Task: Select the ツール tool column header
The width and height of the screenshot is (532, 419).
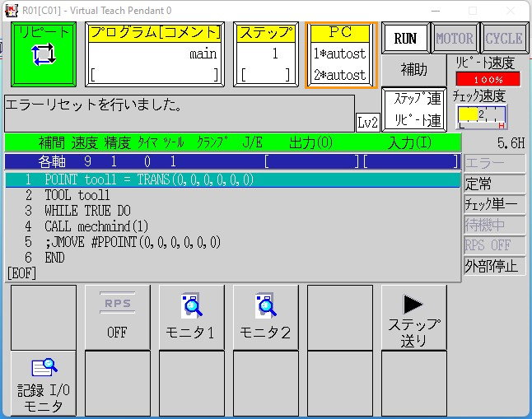Action: pyautogui.click(x=174, y=142)
